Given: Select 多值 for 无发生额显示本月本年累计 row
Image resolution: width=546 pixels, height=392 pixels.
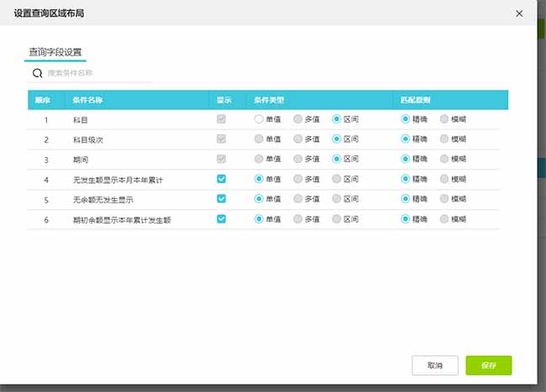Looking at the screenshot, I should 297,179.
